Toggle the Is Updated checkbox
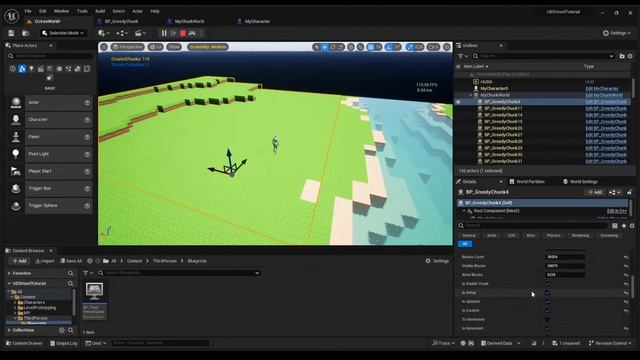Viewport: 640px width, 360px height. coord(548,302)
